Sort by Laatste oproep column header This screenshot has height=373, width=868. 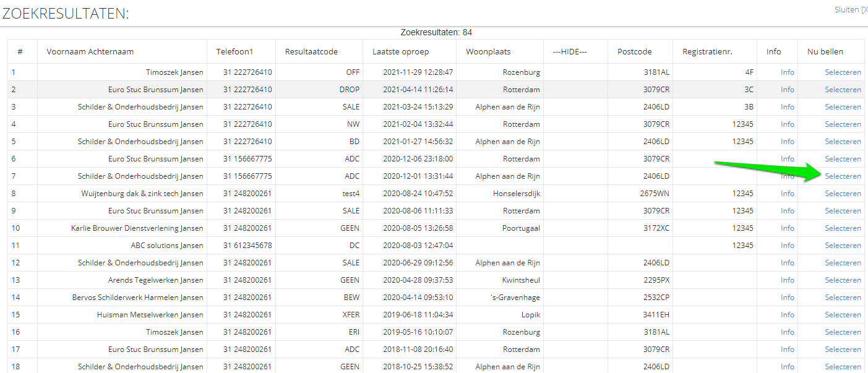pyautogui.click(x=400, y=52)
